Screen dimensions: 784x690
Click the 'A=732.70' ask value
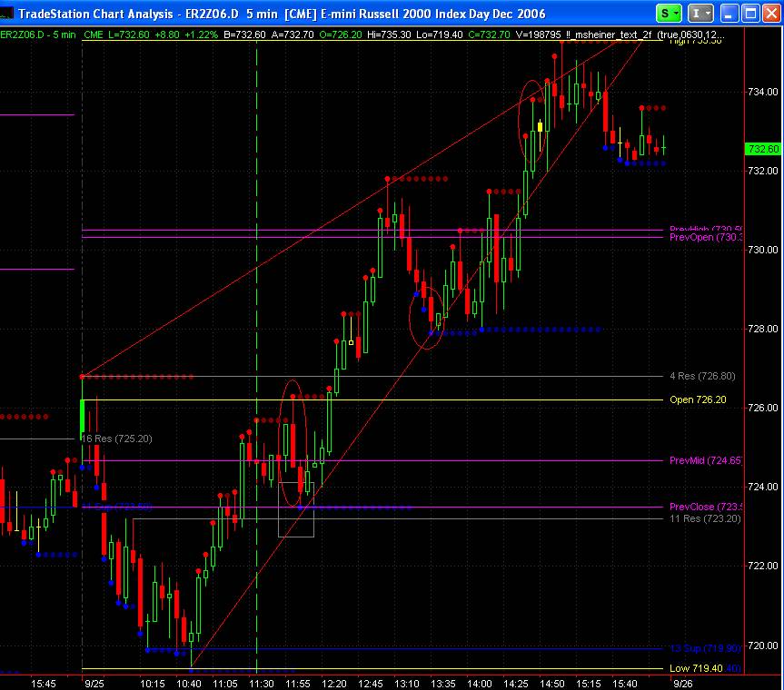point(292,34)
